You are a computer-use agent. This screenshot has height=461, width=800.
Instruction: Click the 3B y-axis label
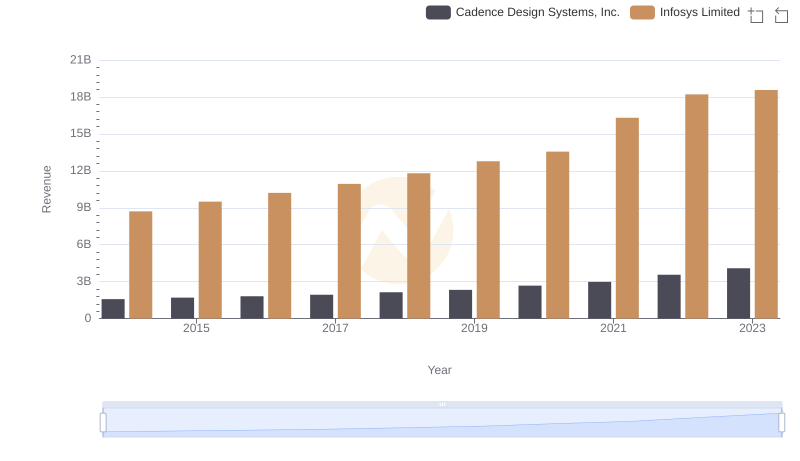click(84, 281)
